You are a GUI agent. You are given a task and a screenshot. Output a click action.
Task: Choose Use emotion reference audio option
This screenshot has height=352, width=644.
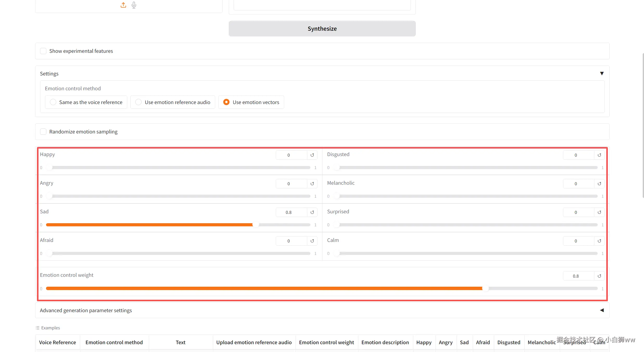(x=138, y=102)
